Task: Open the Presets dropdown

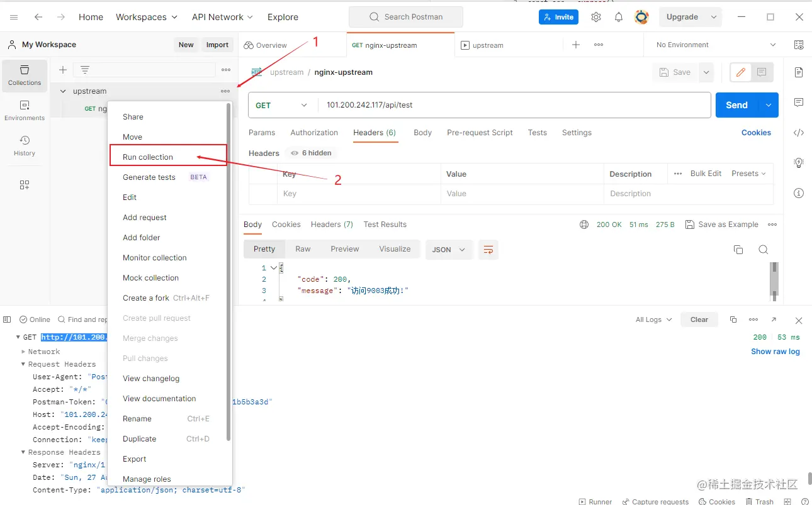Action: [x=748, y=174]
